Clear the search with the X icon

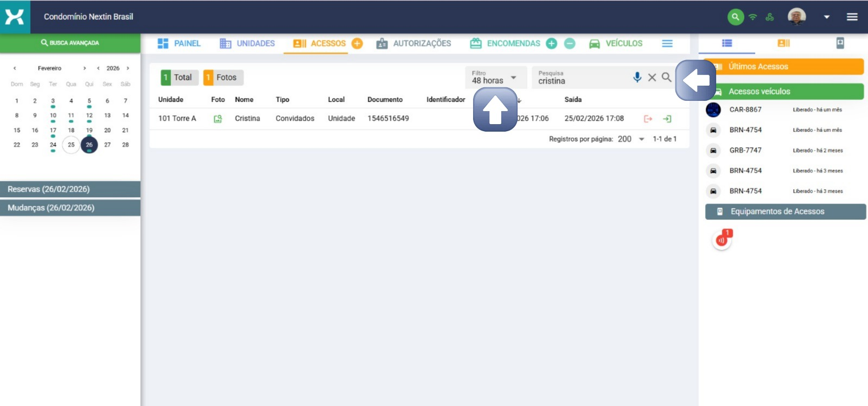click(652, 78)
